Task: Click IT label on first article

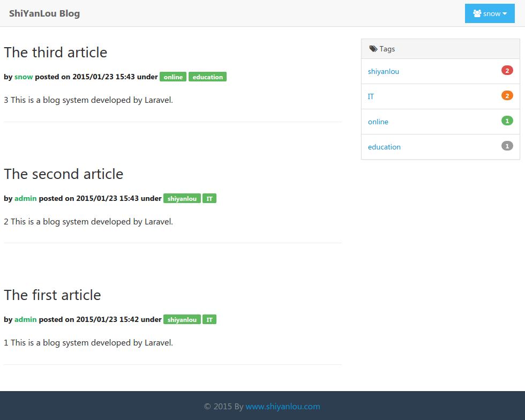Action: [209, 319]
